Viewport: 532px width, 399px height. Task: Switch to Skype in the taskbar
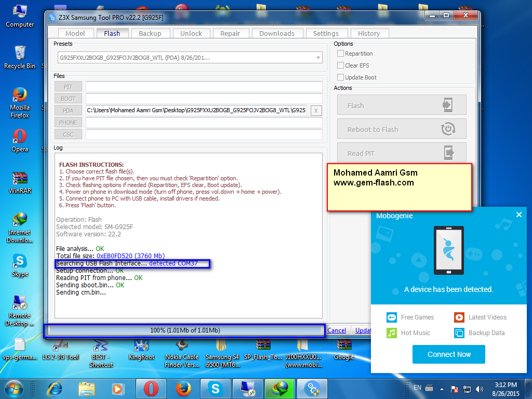click(x=216, y=389)
